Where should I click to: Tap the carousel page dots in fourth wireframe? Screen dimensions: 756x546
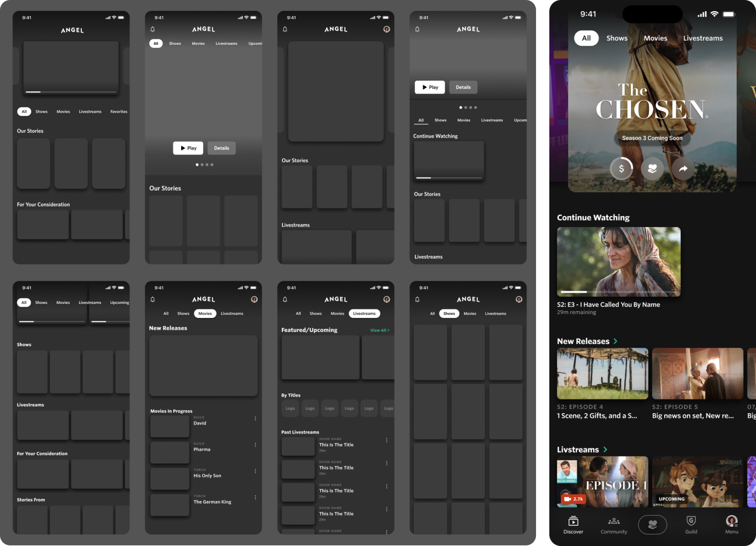468,108
